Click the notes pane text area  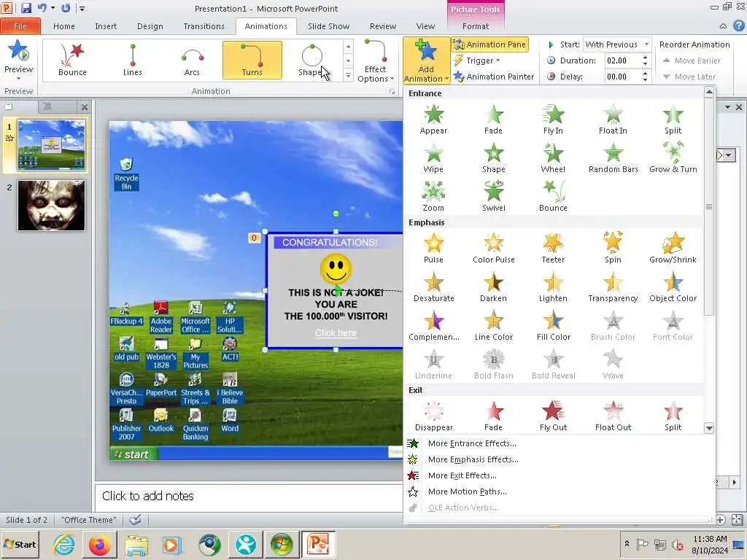pyautogui.click(x=249, y=497)
